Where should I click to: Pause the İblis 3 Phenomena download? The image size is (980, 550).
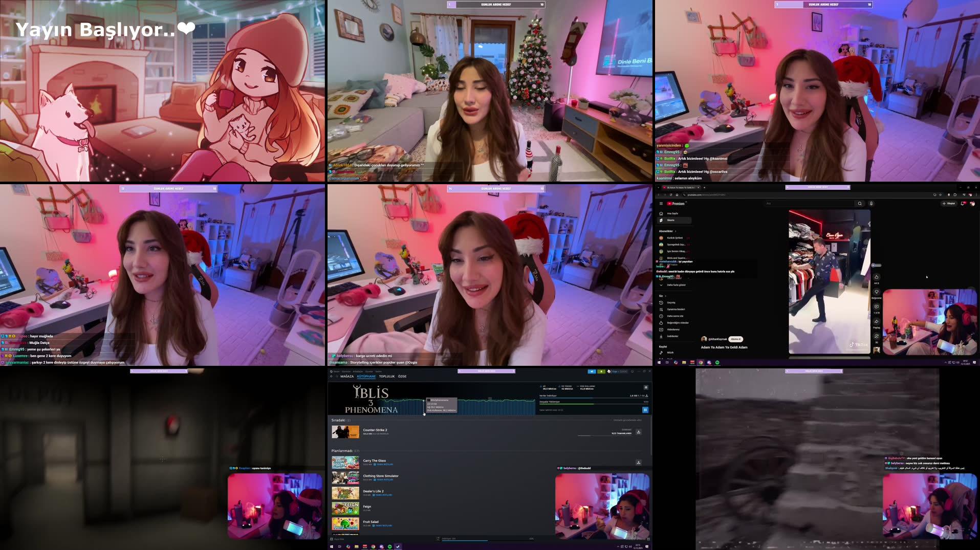click(645, 410)
